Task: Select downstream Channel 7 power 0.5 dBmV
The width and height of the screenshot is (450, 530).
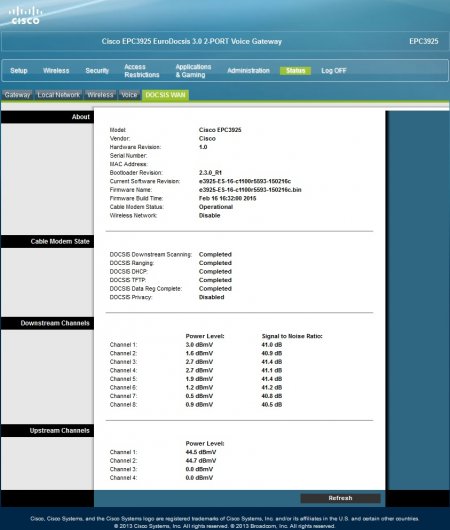Action: point(199,396)
